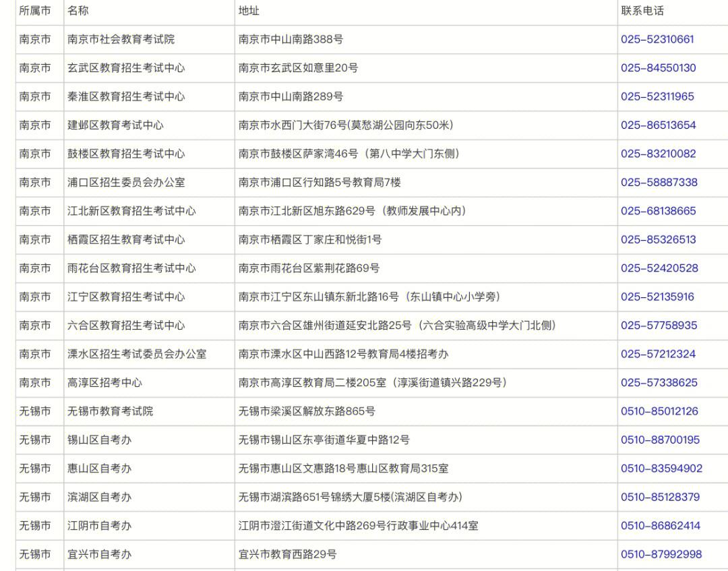Open phone link 025-68138665
Screen dimensions: 728x571
click(x=658, y=211)
